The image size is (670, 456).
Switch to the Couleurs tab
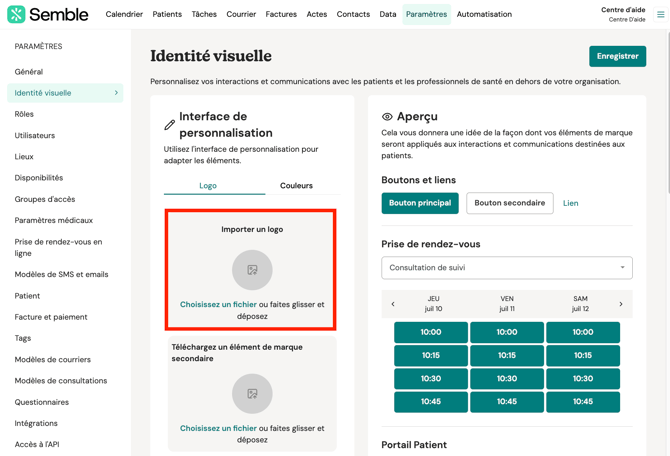tap(296, 186)
